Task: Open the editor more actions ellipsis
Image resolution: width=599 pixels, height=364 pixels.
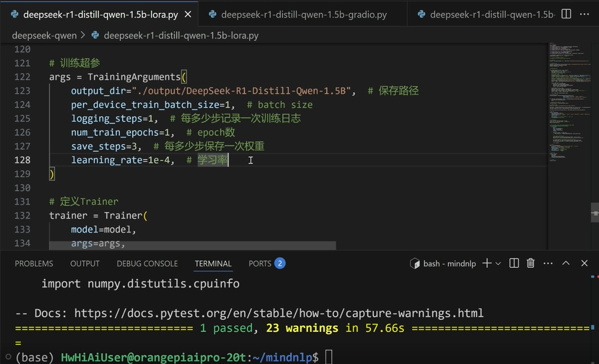Action: [x=585, y=14]
